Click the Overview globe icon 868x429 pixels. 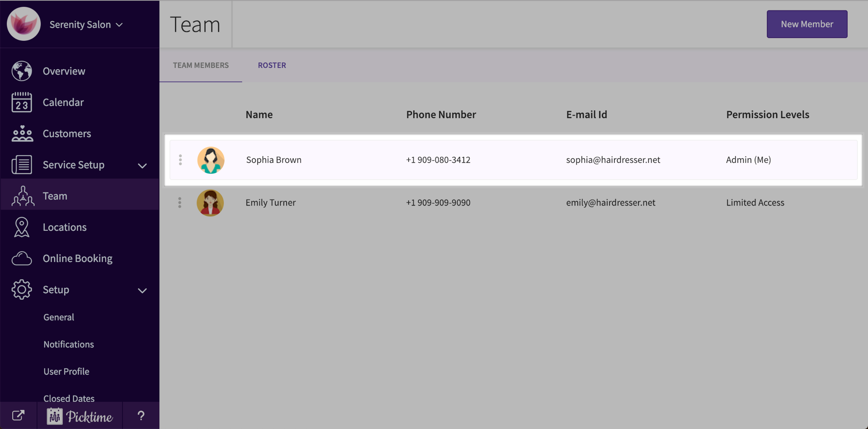22,71
